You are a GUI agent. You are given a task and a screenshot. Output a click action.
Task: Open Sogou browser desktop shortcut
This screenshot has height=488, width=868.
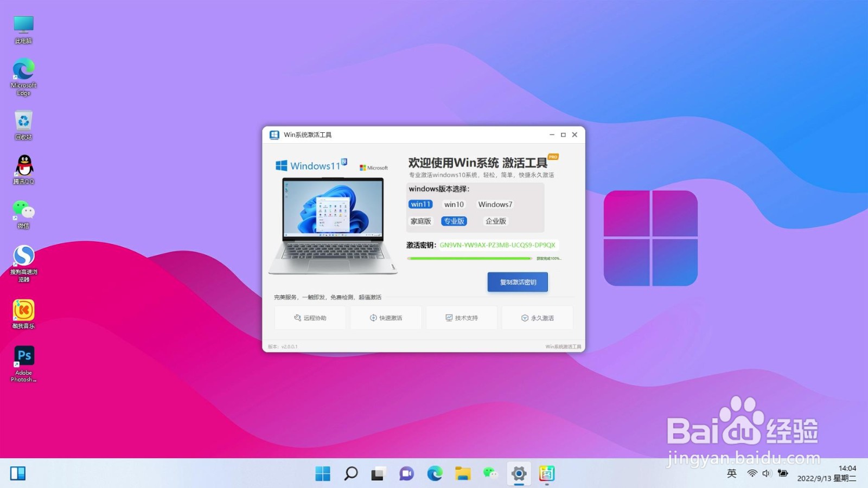(x=23, y=264)
